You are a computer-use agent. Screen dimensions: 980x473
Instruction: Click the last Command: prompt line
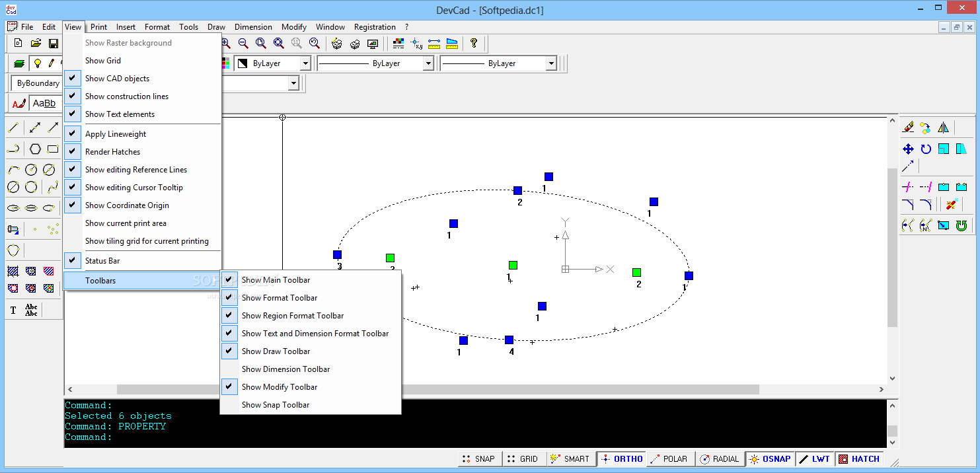click(89, 437)
